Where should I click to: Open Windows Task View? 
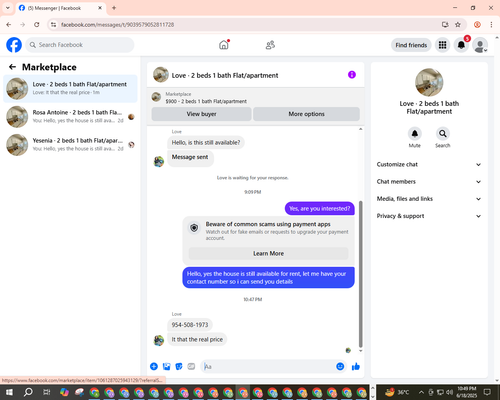click(x=47, y=392)
